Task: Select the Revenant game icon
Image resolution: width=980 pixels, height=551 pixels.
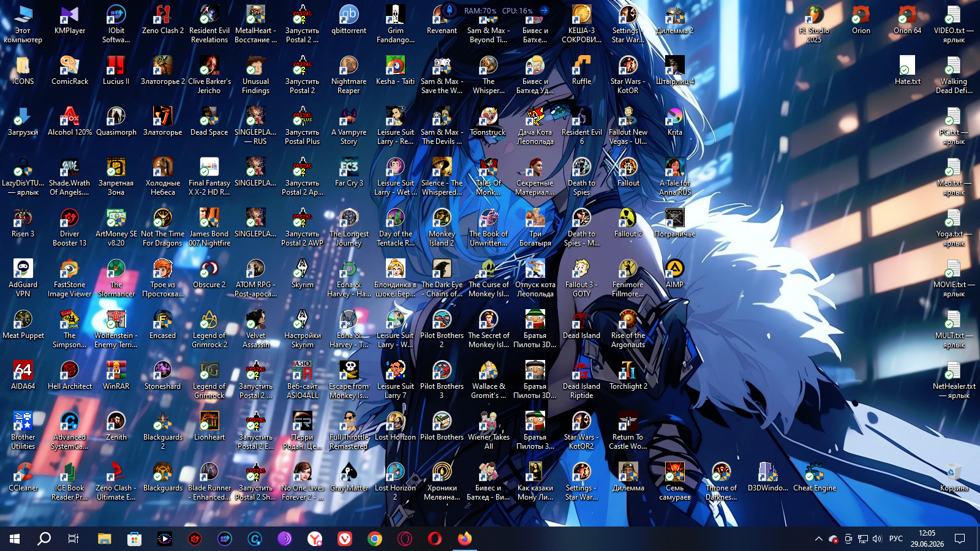Action: click(442, 20)
